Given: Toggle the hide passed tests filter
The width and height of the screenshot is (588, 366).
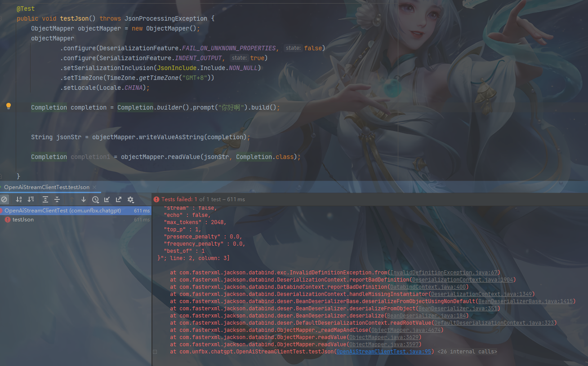Looking at the screenshot, I should point(4,199).
